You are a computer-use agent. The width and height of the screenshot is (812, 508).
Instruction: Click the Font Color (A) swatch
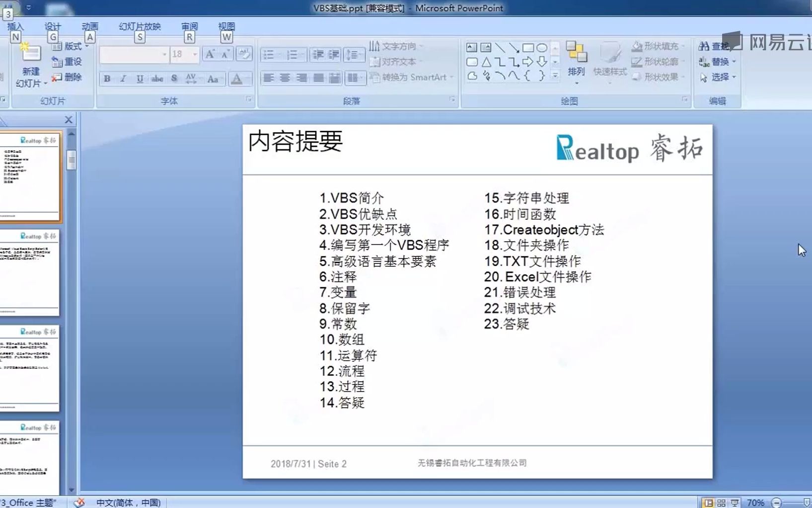point(237,79)
